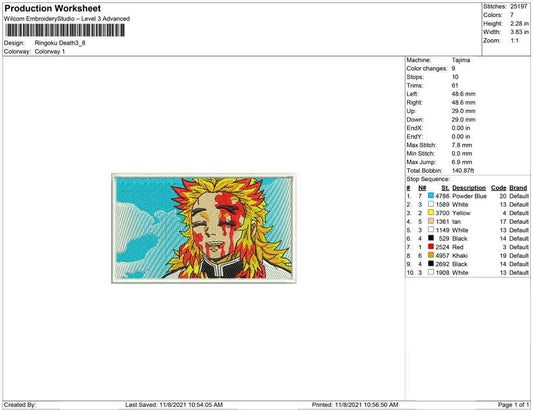
Task: Click the Stop Sequence heading
Action: (x=428, y=179)
